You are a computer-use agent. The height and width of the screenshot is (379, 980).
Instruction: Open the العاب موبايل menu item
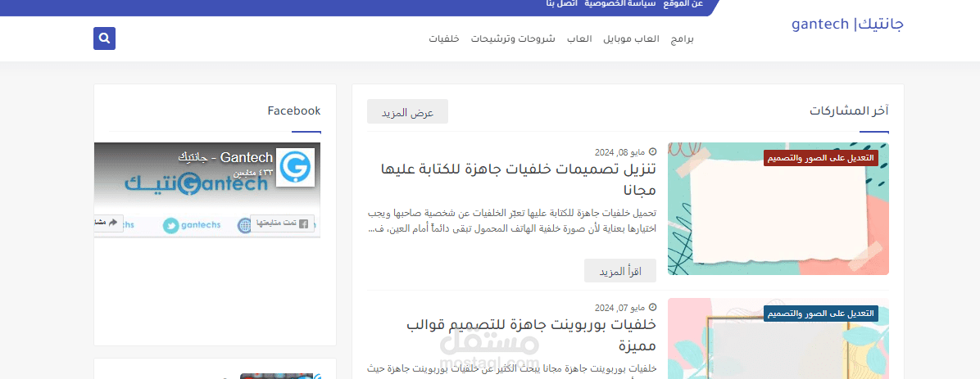631,38
